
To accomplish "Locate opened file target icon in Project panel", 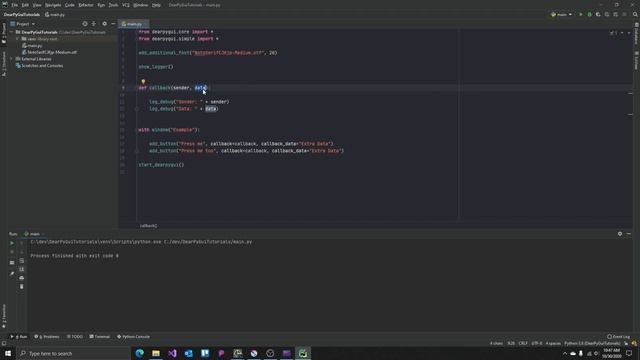I will tap(84, 24).
